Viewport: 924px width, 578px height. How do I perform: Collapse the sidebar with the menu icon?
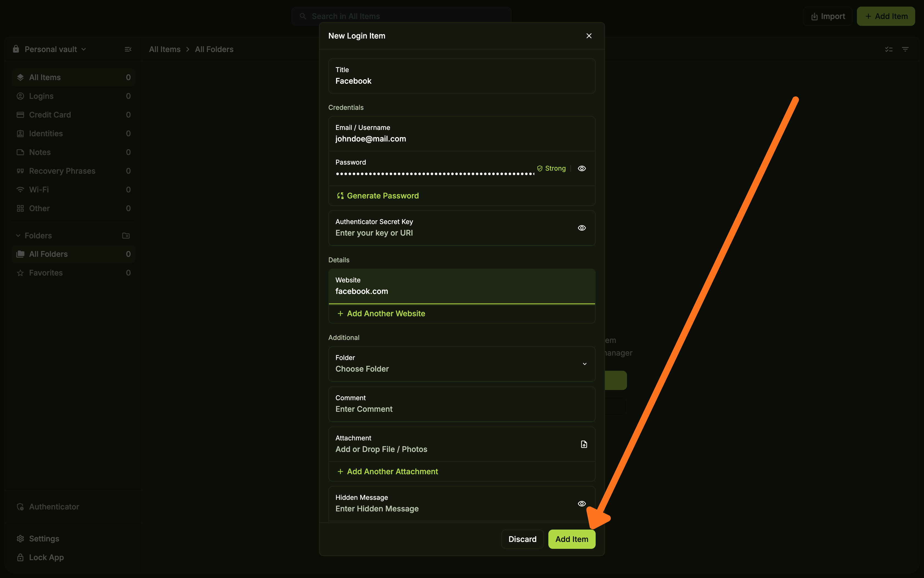point(128,49)
